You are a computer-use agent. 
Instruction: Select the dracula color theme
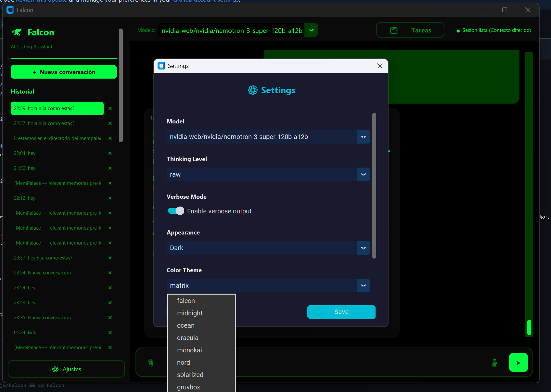[201, 338]
